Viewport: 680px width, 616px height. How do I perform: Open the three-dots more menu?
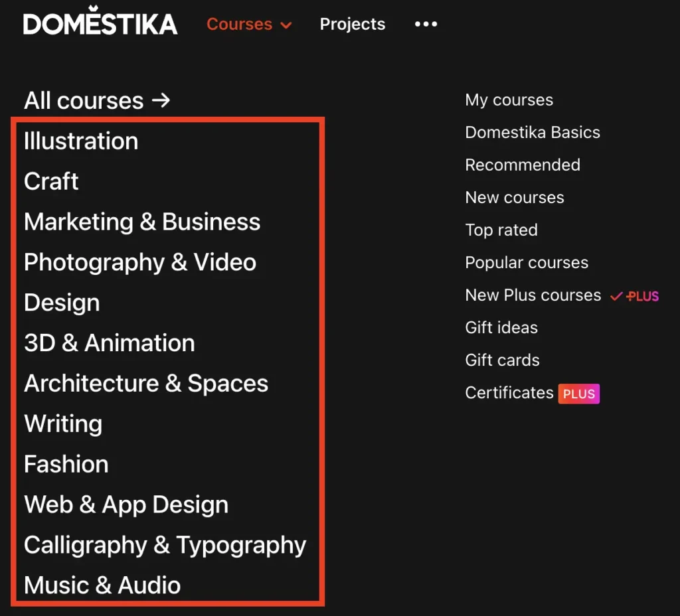pyautogui.click(x=426, y=24)
